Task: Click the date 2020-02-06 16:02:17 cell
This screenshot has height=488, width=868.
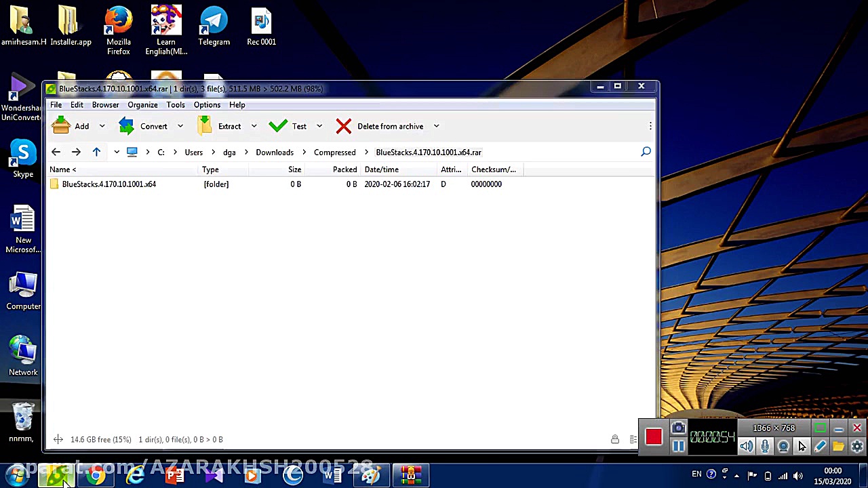Action: click(397, 184)
